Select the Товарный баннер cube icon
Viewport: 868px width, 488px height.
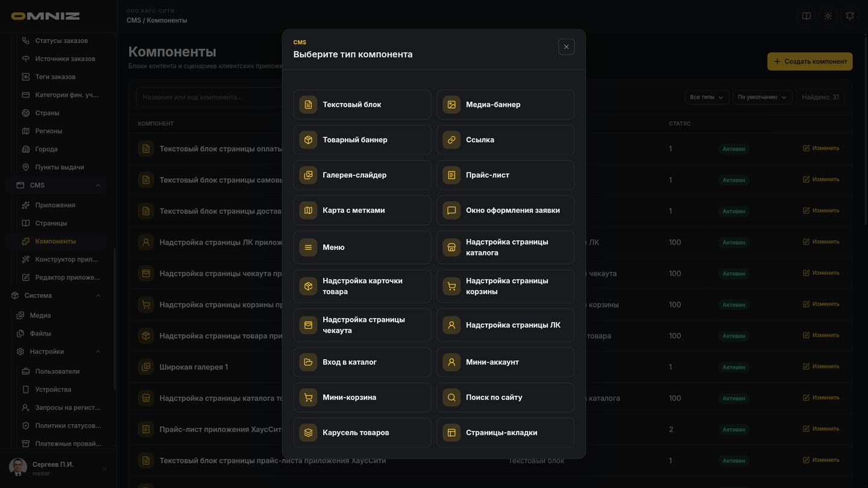[x=308, y=140]
